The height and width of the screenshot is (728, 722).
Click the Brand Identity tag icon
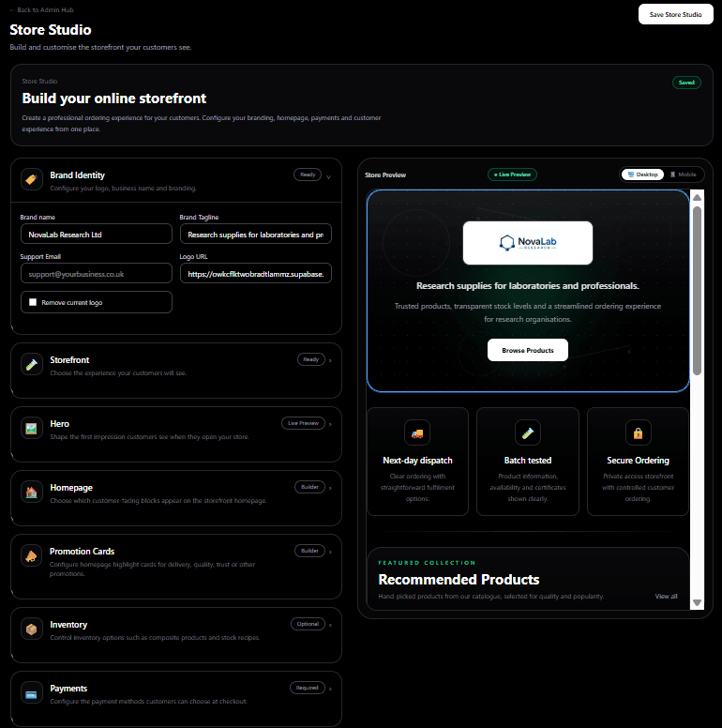32,179
